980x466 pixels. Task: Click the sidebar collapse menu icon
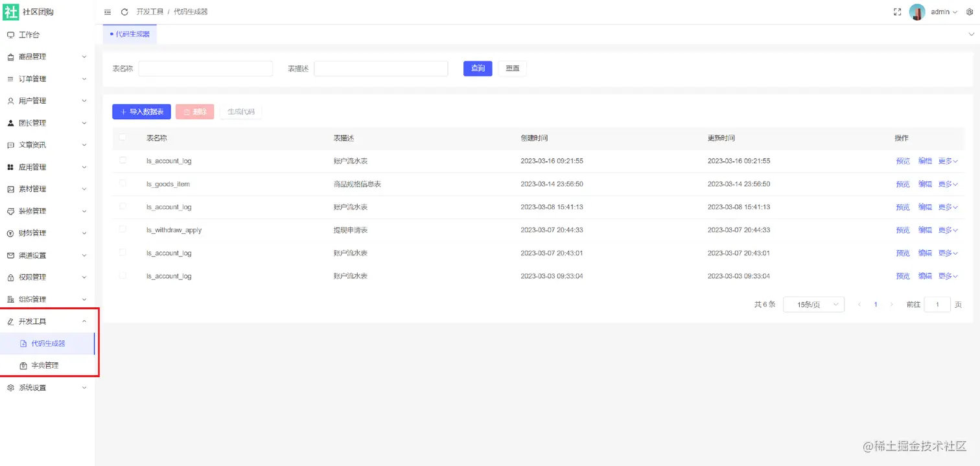tap(108, 12)
